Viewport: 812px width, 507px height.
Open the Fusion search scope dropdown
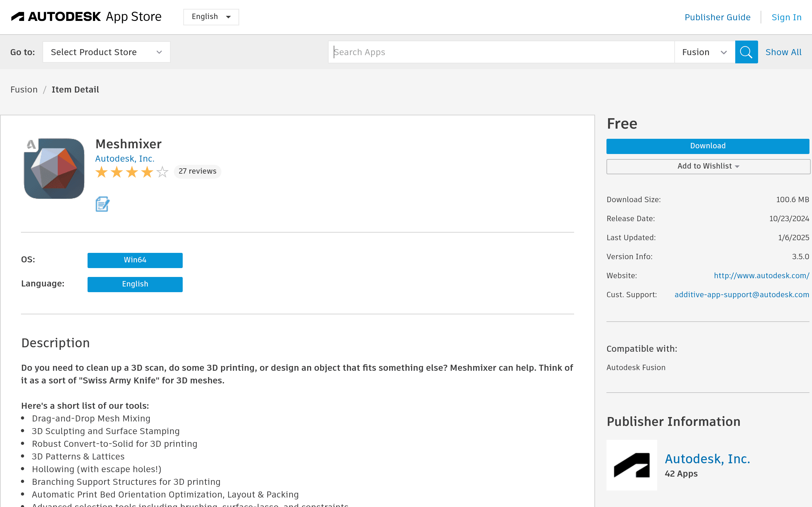tap(704, 52)
